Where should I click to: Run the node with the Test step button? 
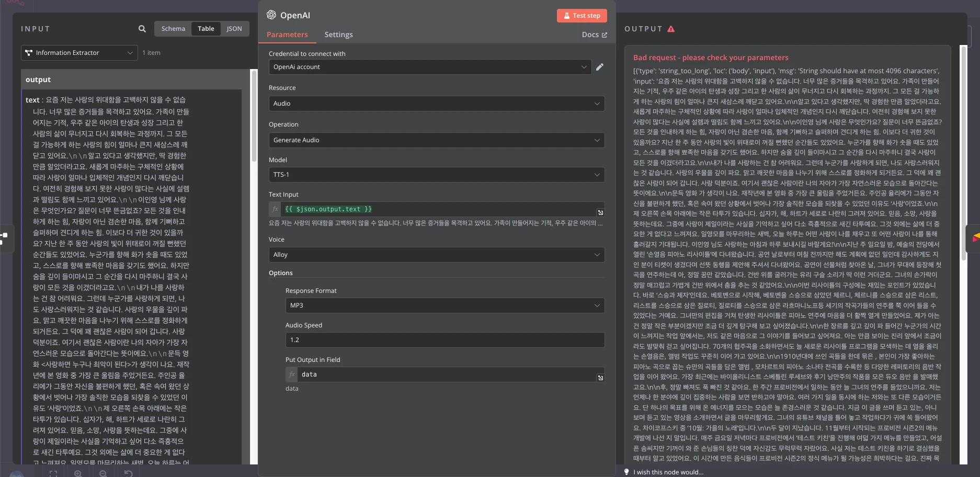click(582, 16)
